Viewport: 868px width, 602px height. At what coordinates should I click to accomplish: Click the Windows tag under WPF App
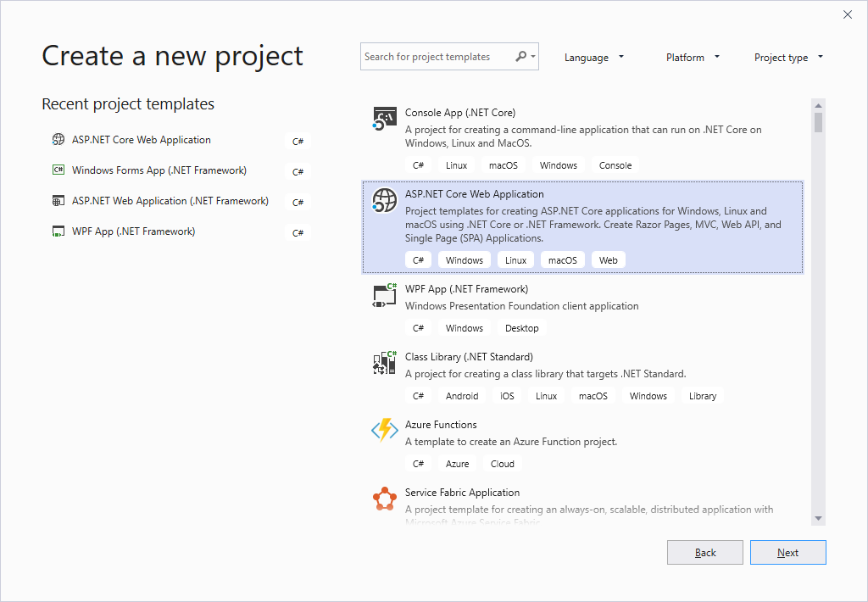coord(464,328)
